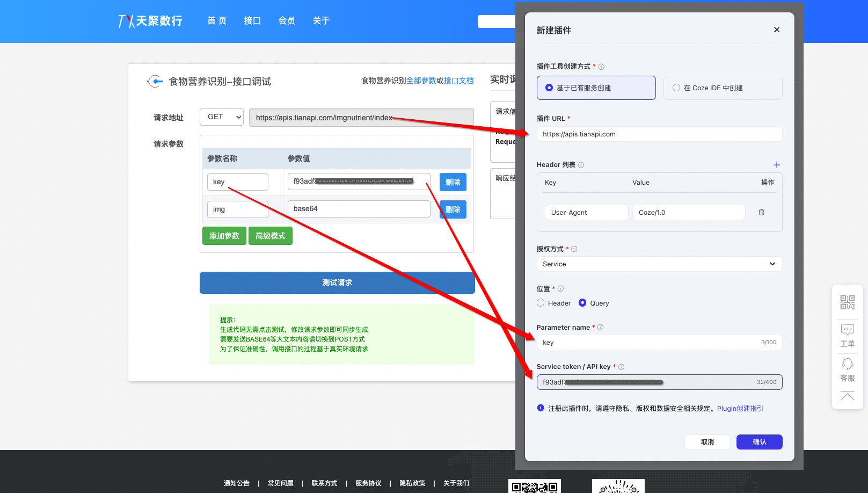Open 关于 nav item
This screenshot has height=493, width=868.
pyautogui.click(x=321, y=21)
